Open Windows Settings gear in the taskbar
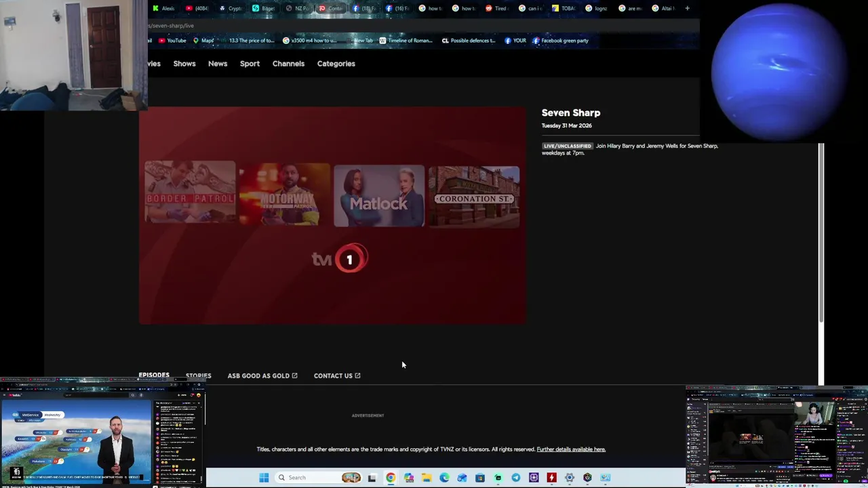The image size is (868, 488). (570, 478)
